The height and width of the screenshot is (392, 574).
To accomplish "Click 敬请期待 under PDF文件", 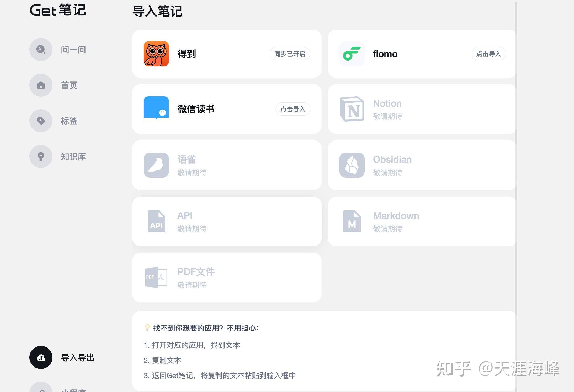I will [192, 285].
